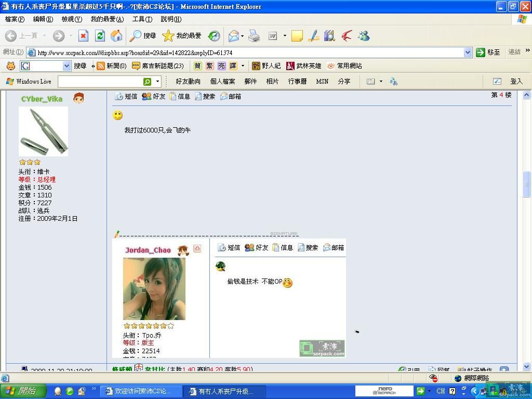Click the IE Stop button
This screenshot has width=532, height=399.
coord(83,35)
